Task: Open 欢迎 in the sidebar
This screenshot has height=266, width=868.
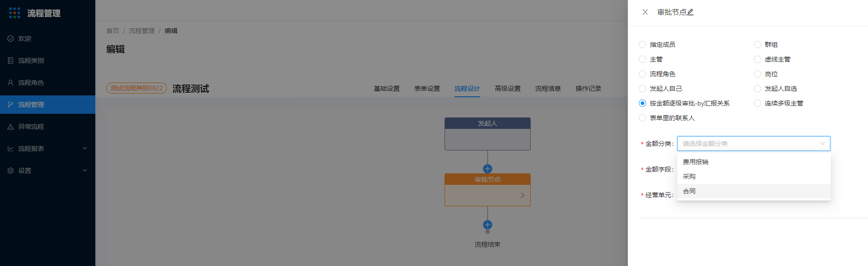Action: [x=48, y=39]
